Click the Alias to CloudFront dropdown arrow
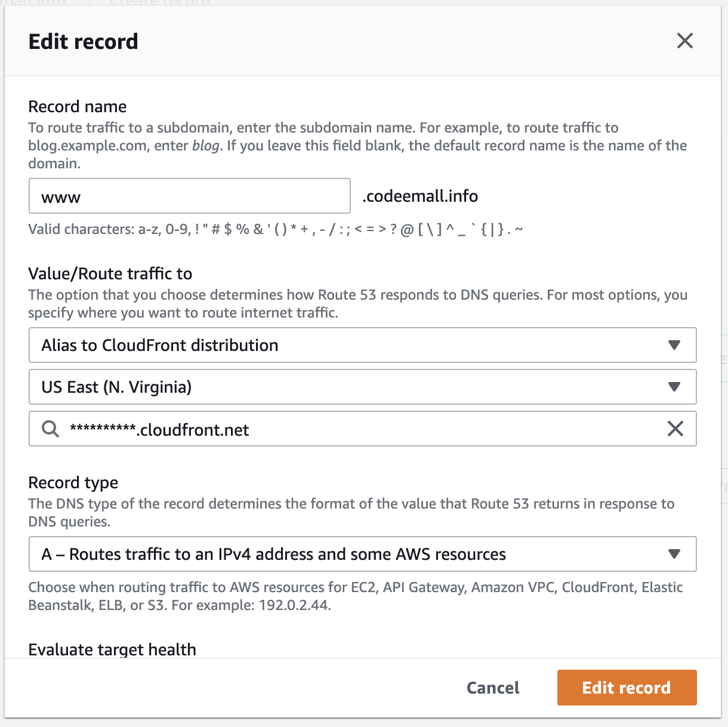Screen dimensions: 728x727 674,345
